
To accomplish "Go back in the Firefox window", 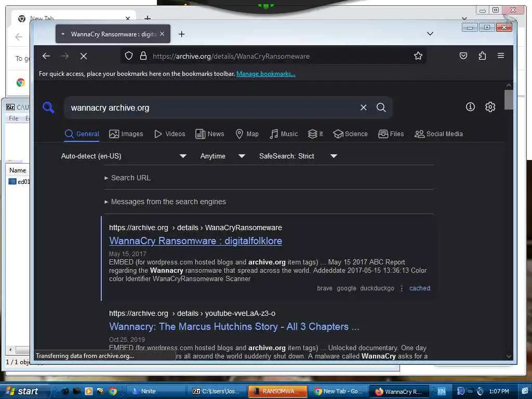I will pos(46,56).
